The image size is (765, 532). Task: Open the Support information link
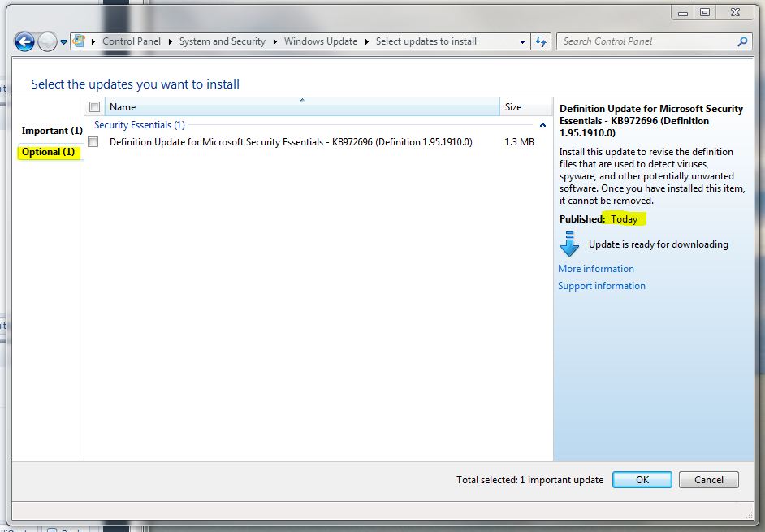(602, 286)
